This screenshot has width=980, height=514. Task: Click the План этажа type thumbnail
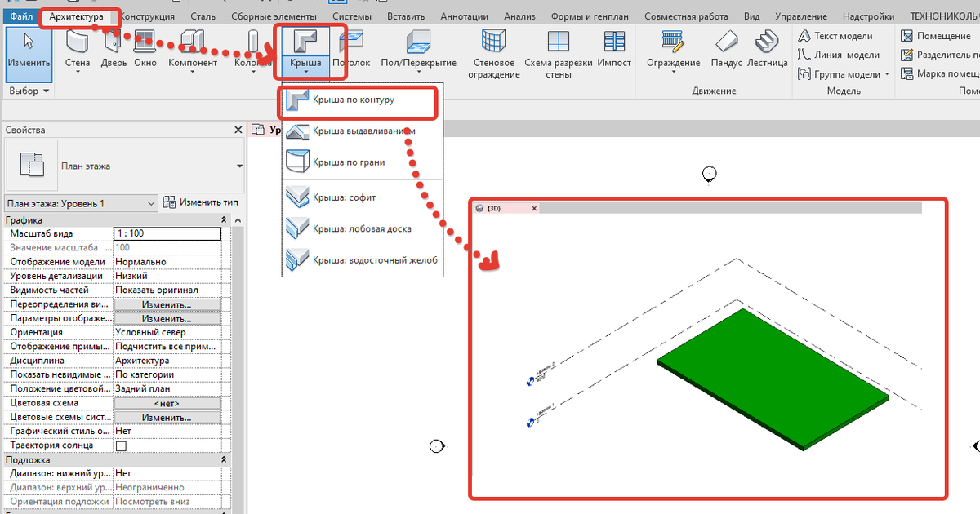click(x=32, y=166)
